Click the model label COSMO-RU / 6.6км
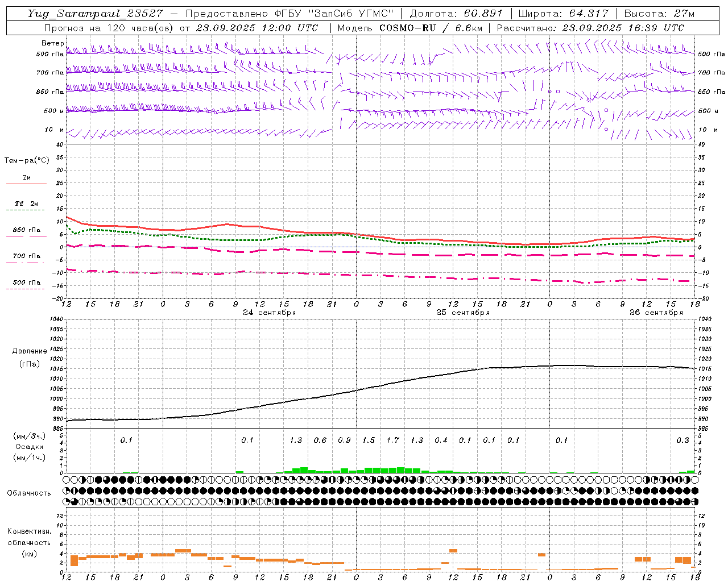 coord(431,28)
